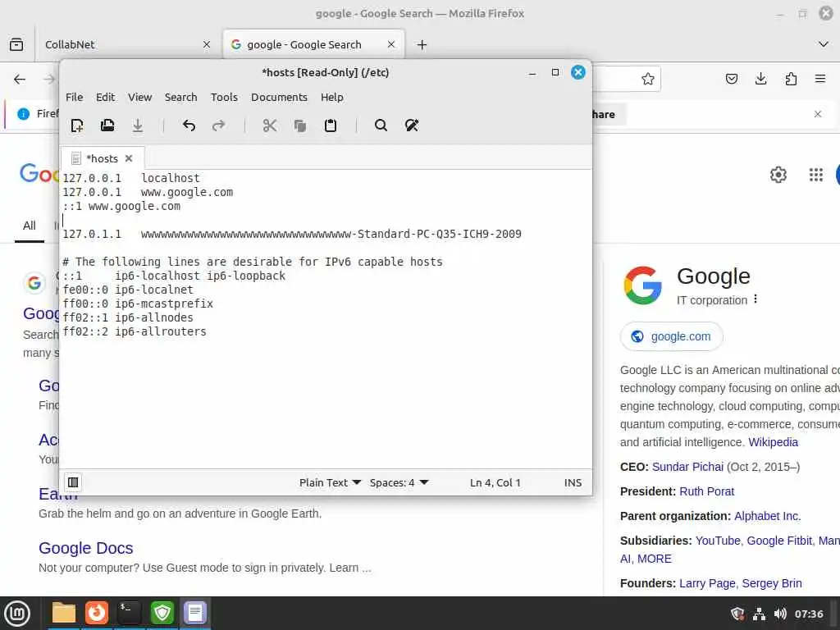Select the *hosts document tab
Viewport: 840px width, 630px height.
[x=102, y=158]
